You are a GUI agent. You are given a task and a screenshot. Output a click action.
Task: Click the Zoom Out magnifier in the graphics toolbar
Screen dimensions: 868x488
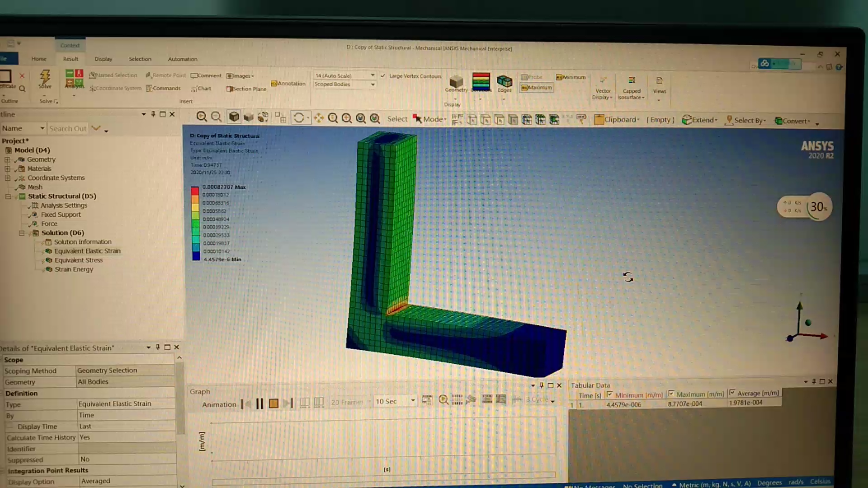(216, 117)
